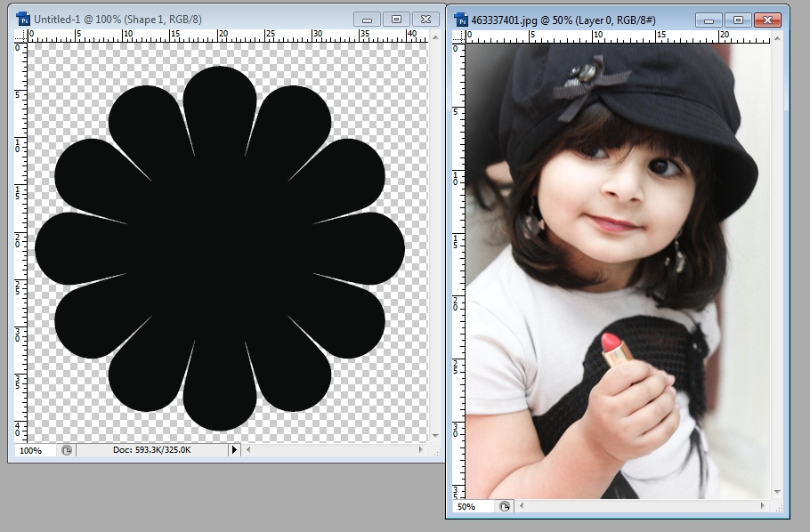
Task: Maximize the Untitled-1 document window
Action: pyautogui.click(x=397, y=19)
